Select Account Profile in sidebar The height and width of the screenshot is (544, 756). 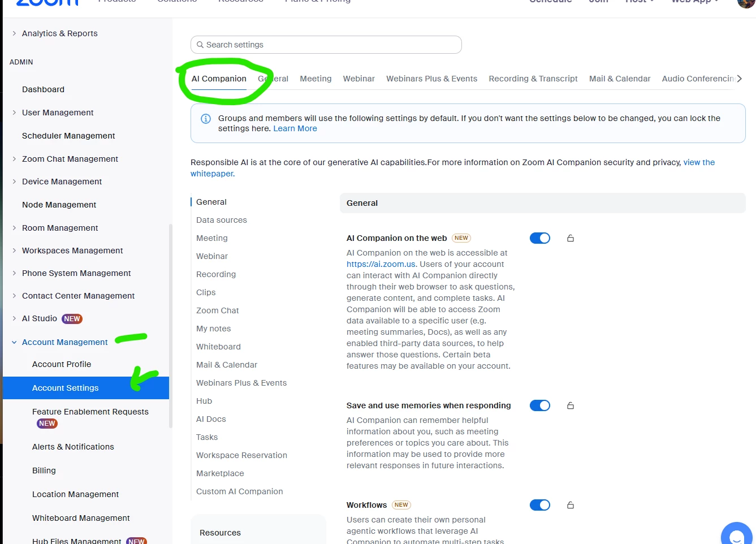coord(62,364)
